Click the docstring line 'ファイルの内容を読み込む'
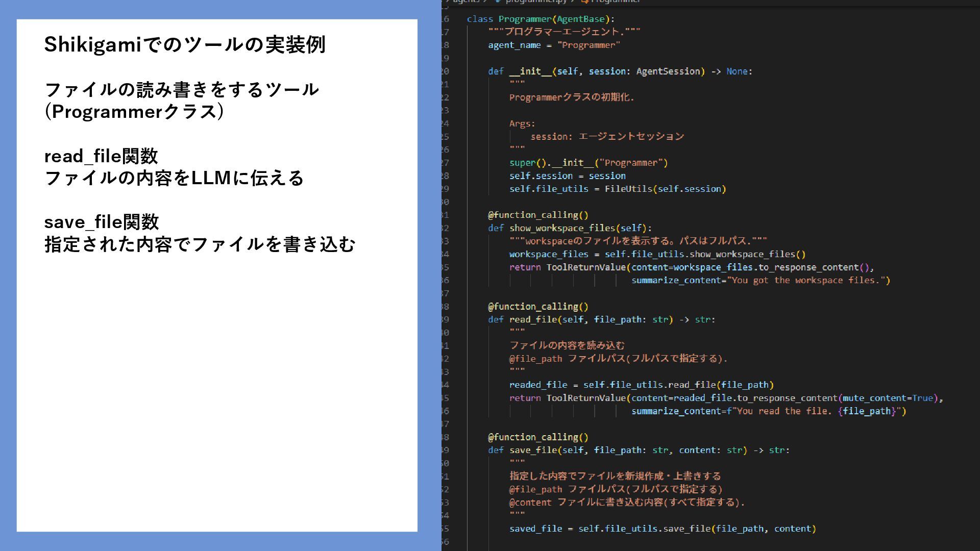Viewport: 980px width, 551px height. [567, 345]
